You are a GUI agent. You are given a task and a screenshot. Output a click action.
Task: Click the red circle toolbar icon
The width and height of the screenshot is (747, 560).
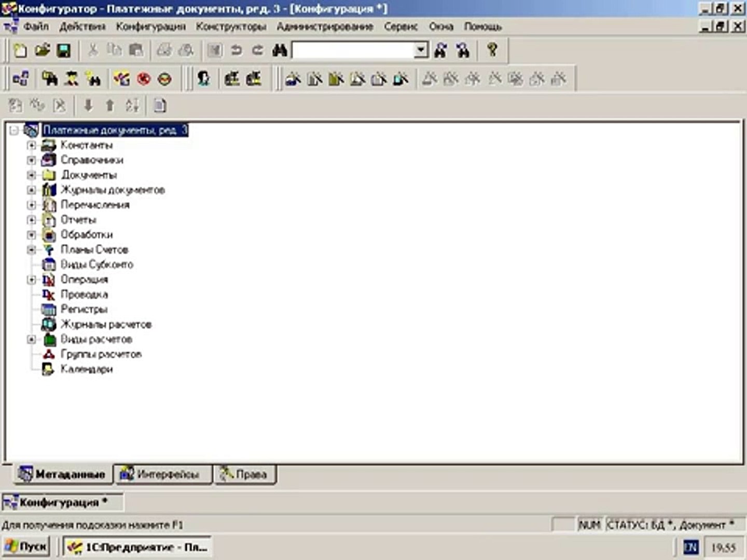click(x=144, y=79)
